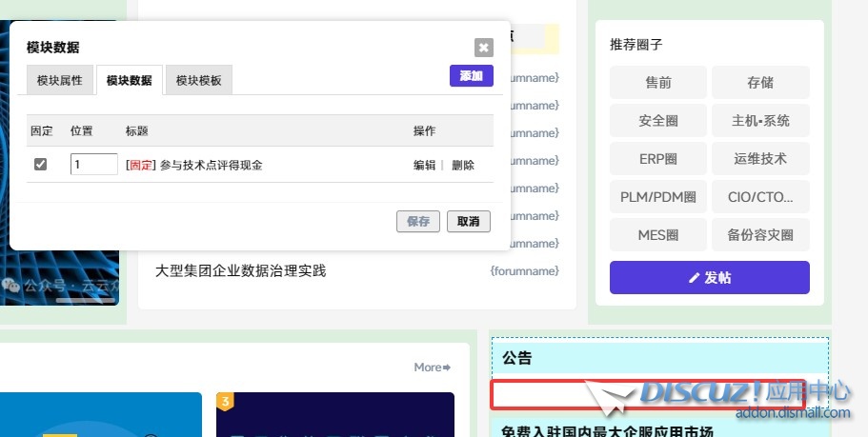Select the PLM/PDM圈 circle
The image size is (868, 437).
658,197
